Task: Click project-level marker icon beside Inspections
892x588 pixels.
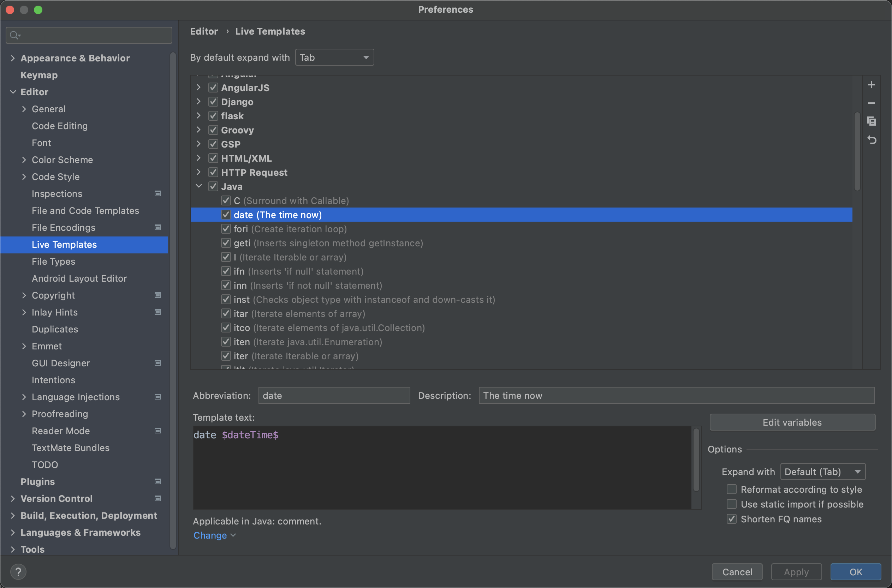Action: click(158, 193)
